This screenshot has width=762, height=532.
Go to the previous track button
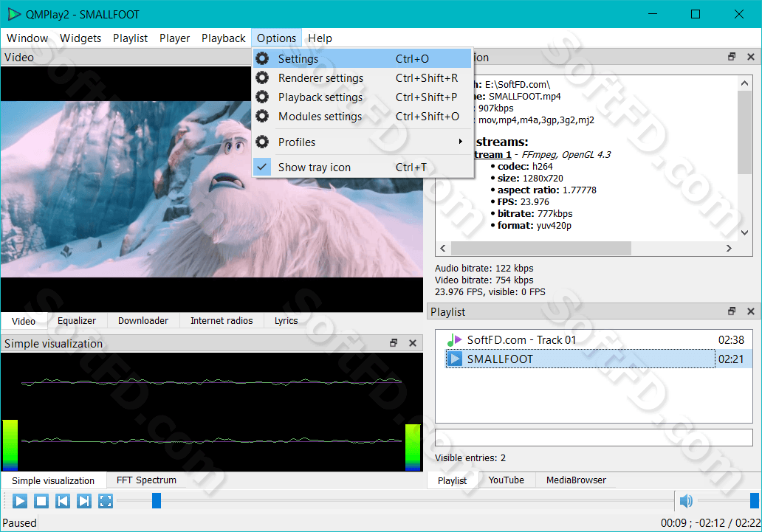63,500
